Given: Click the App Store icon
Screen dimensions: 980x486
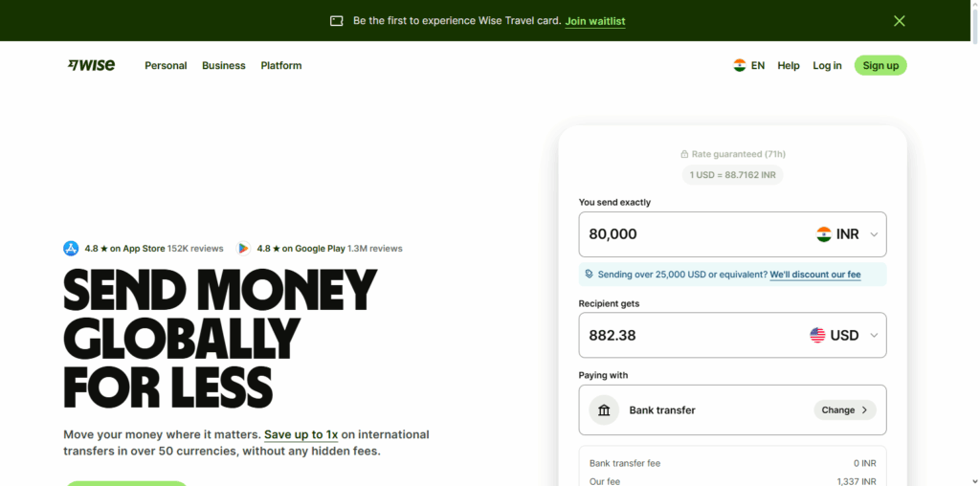Looking at the screenshot, I should [x=71, y=249].
